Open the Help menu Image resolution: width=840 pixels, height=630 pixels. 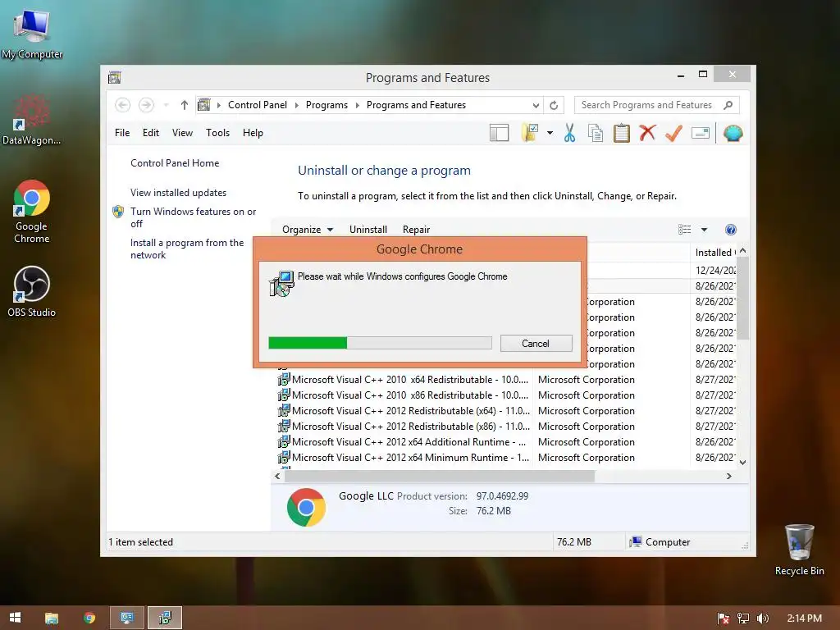pos(253,133)
